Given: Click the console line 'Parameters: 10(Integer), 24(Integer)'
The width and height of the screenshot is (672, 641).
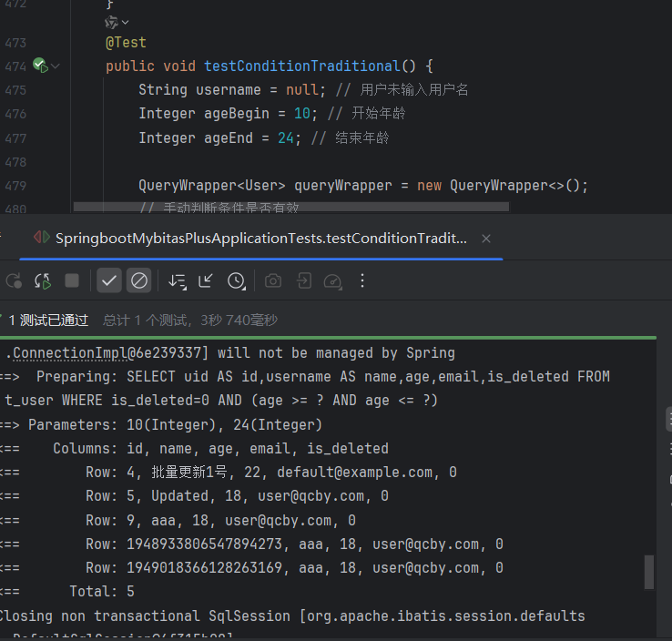Looking at the screenshot, I should click(161, 425).
